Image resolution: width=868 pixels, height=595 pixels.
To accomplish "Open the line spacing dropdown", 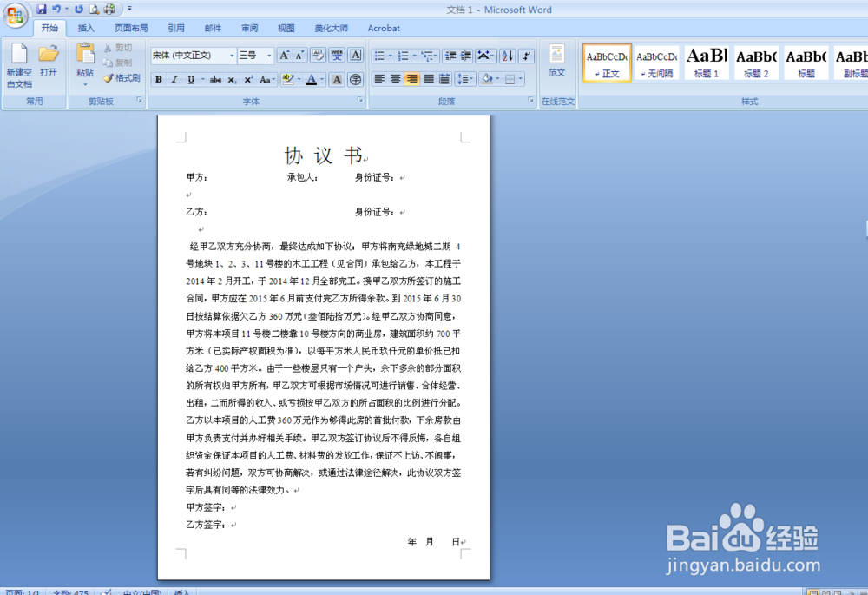I will pos(465,79).
